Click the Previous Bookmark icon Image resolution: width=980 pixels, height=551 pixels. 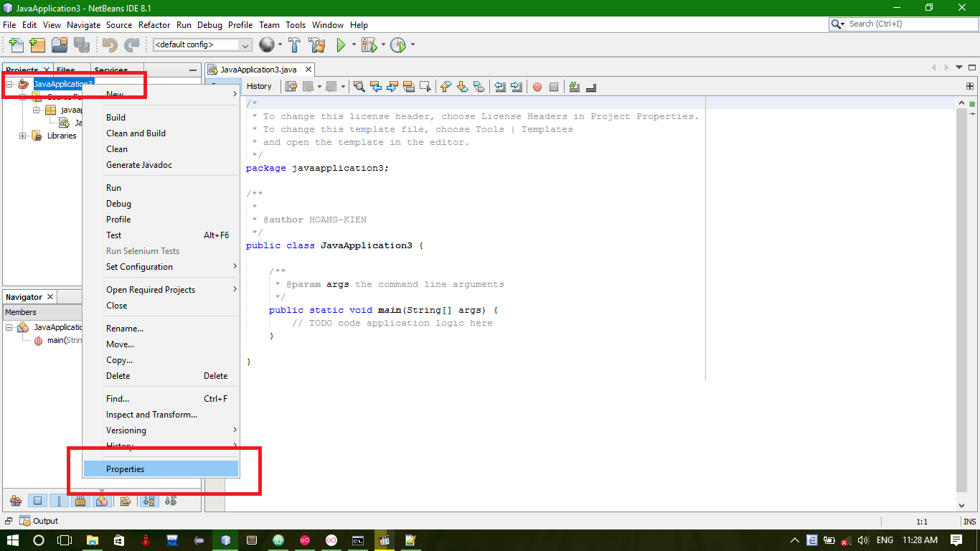pos(446,87)
